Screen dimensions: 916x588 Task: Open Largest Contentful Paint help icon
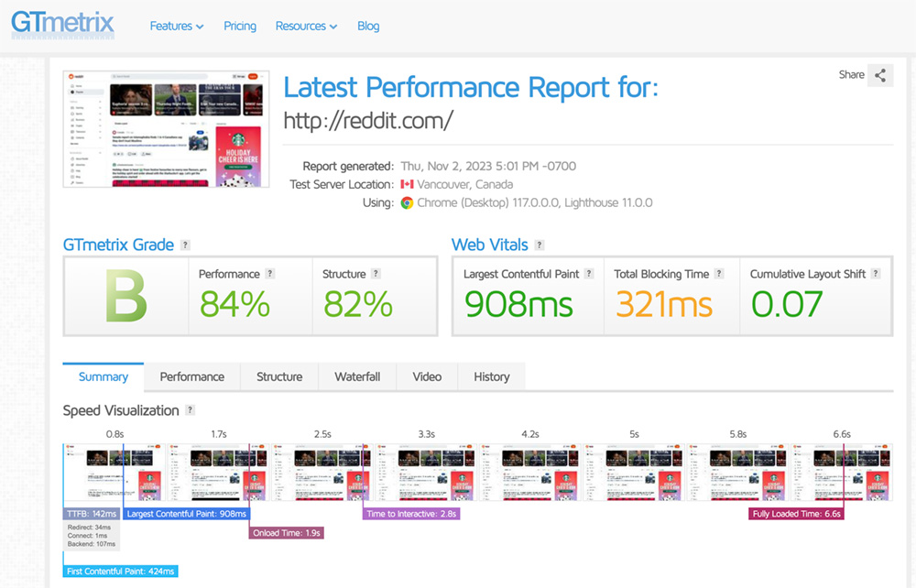point(589,273)
